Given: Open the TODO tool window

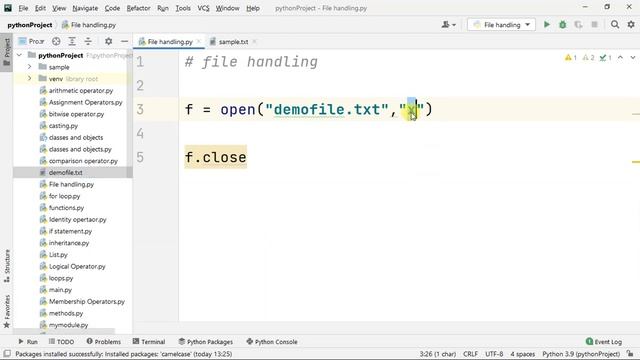Looking at the screenshot, I should [61, 342].
